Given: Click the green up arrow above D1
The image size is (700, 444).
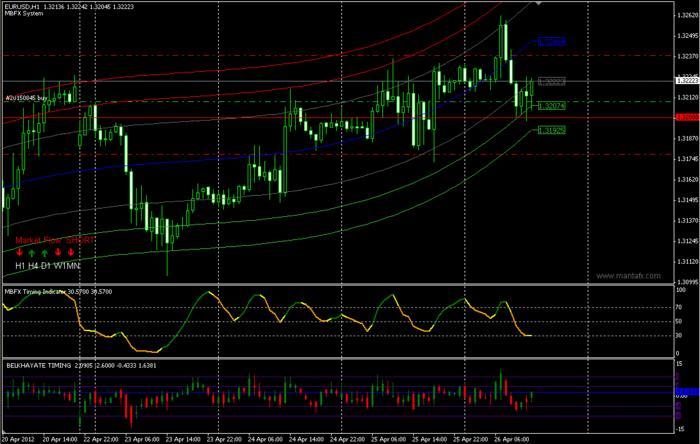Looking at the screenshot, I should click(x=45, y=253).
